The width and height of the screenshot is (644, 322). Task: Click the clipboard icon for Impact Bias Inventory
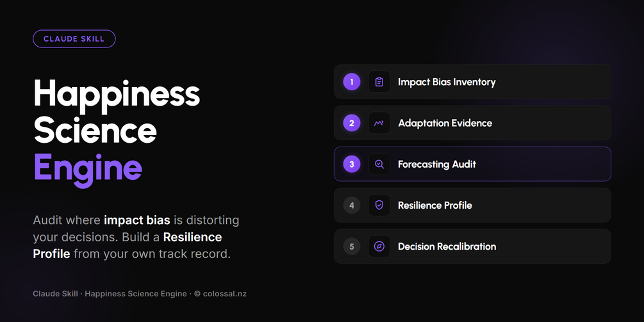click(x=379, y=82)
